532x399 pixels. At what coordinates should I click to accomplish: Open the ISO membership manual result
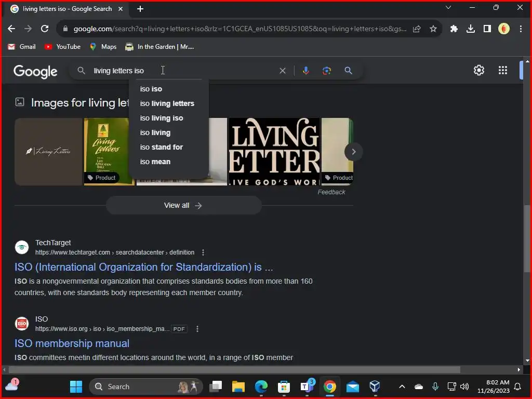[x=72, y=343]
